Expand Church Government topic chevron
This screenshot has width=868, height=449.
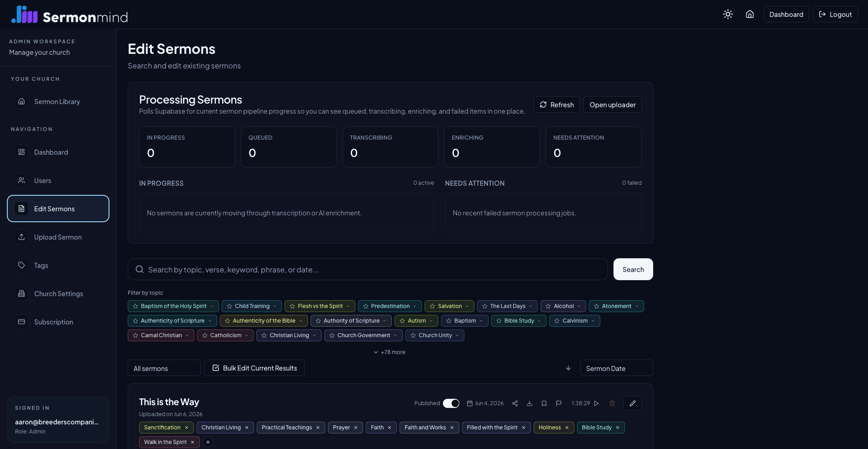tap(395, 335)
